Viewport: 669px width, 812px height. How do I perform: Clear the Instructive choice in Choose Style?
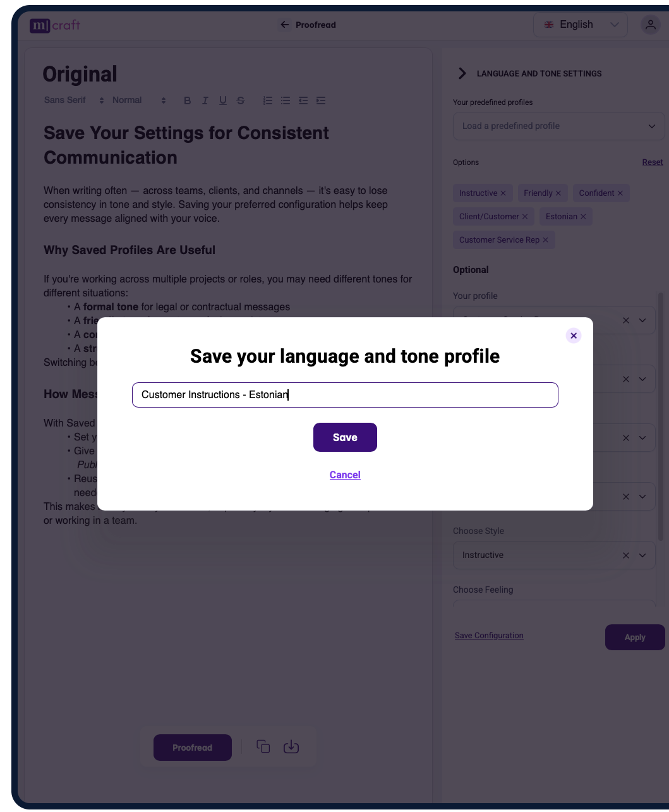pyautogui.click(x=625, y=555)
